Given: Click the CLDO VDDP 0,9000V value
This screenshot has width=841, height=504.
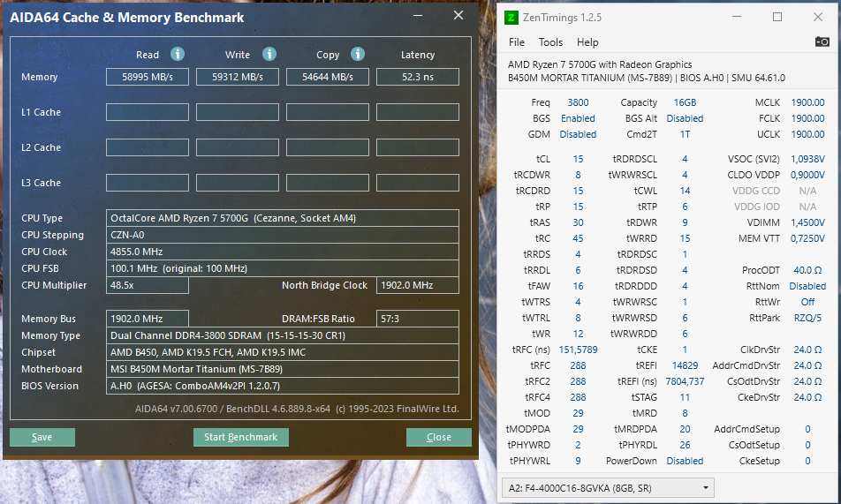Looking at the screenshot, I should (807, 175).
